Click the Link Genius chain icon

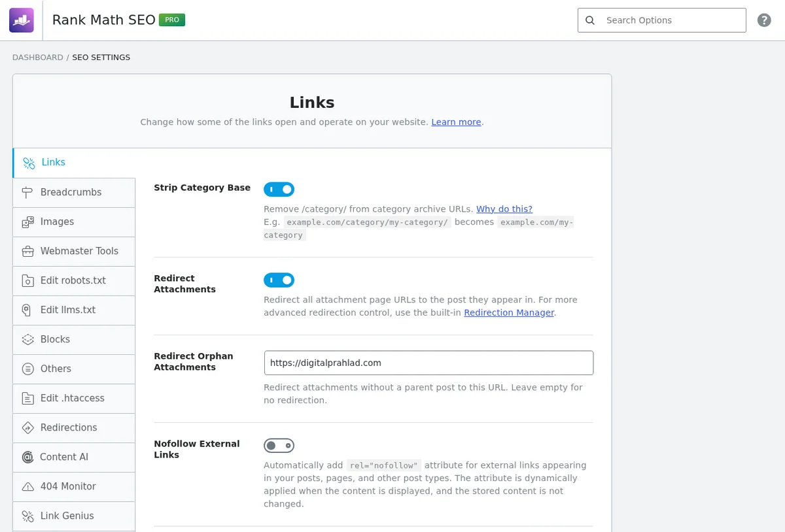pos(27,516)
